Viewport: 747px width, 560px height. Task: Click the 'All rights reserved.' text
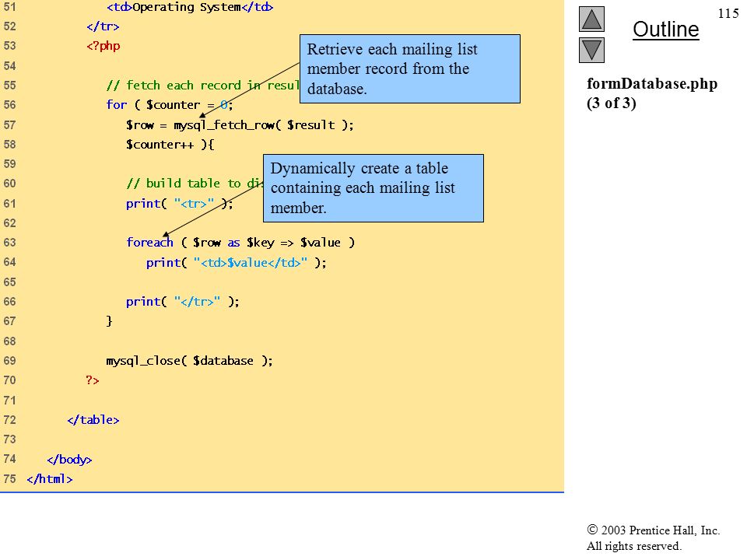point(633,546)
